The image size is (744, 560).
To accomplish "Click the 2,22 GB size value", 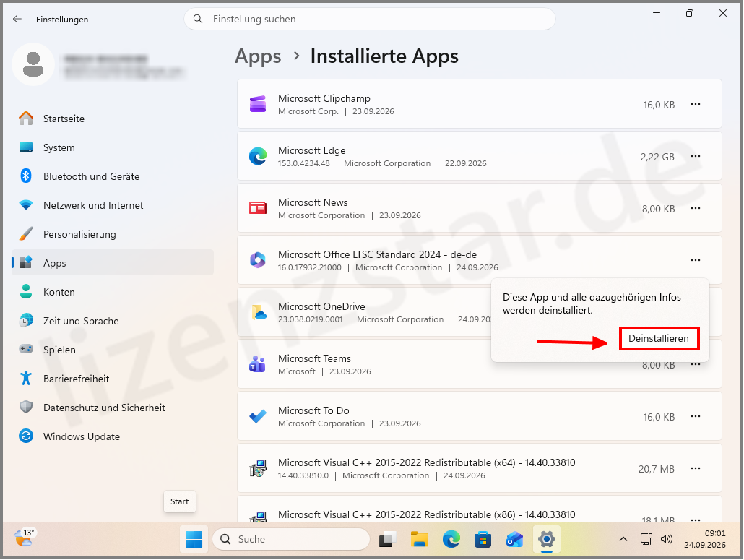I will coord(657,157).
